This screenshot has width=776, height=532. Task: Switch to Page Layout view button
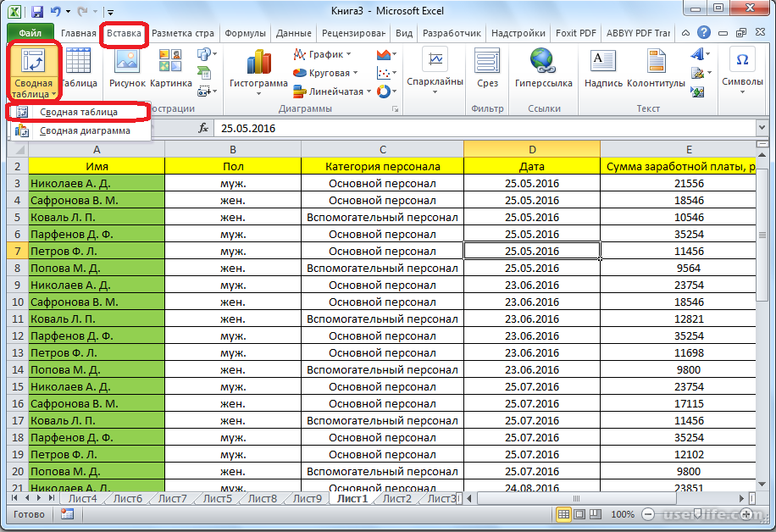click(579, 514)
